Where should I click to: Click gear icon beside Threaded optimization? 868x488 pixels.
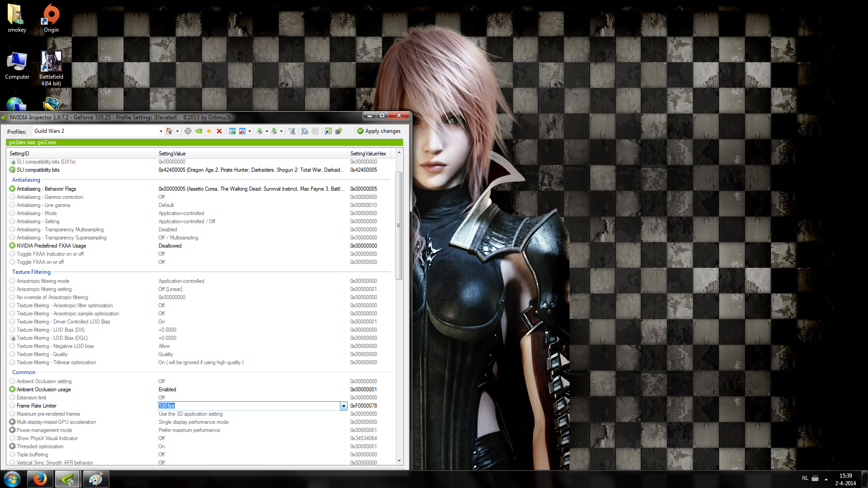point(12,446)
